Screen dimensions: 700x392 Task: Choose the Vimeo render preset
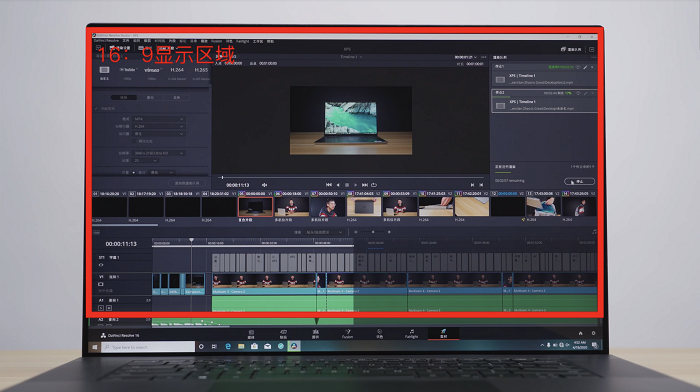click(x=152, y=70)
